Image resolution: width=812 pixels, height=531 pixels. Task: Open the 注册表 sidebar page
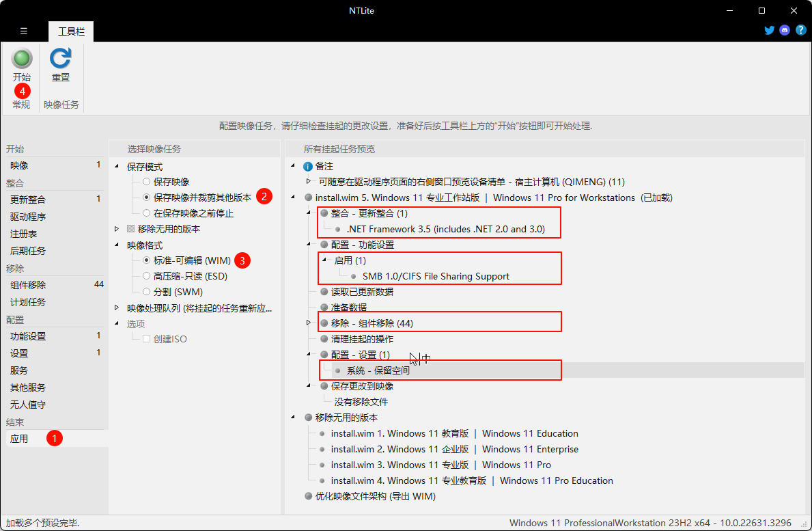click(x=55, y=234)
